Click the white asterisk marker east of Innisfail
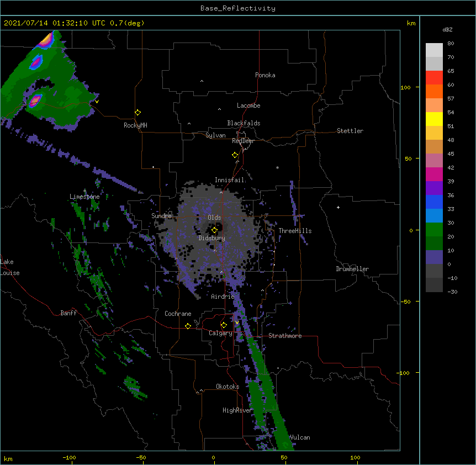 coord(277,168)
